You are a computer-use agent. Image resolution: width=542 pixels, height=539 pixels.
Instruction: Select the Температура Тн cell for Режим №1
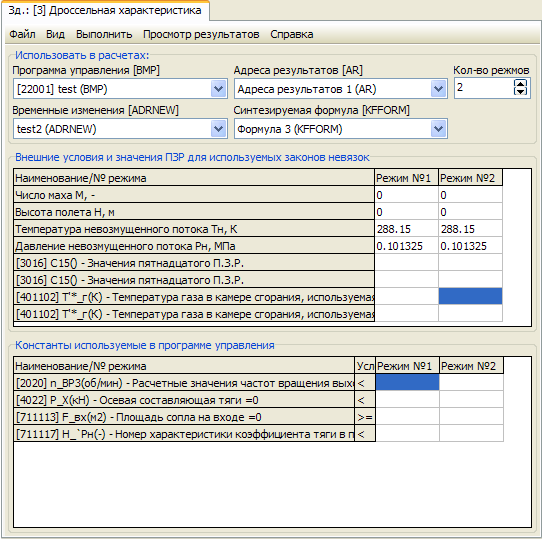406,229
